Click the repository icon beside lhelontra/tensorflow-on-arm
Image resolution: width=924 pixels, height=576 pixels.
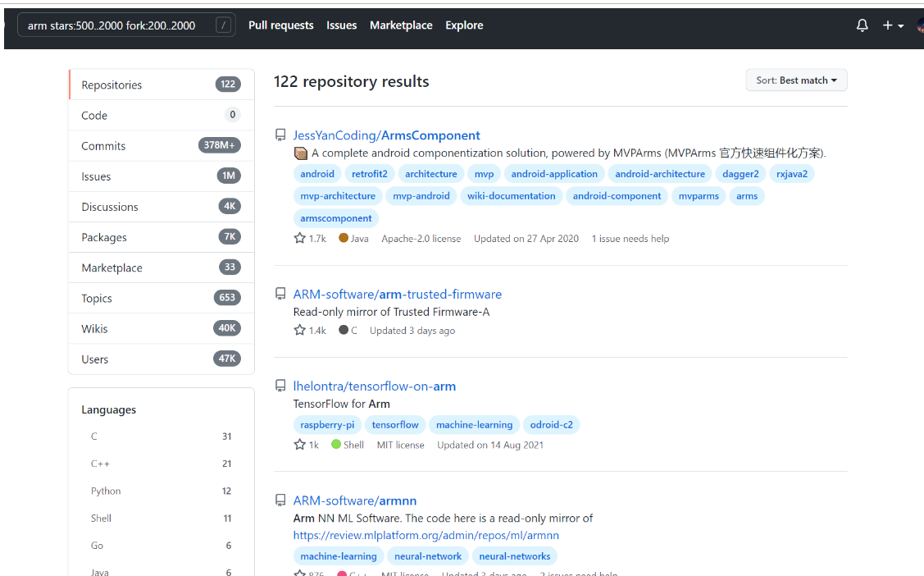(280, 386)
